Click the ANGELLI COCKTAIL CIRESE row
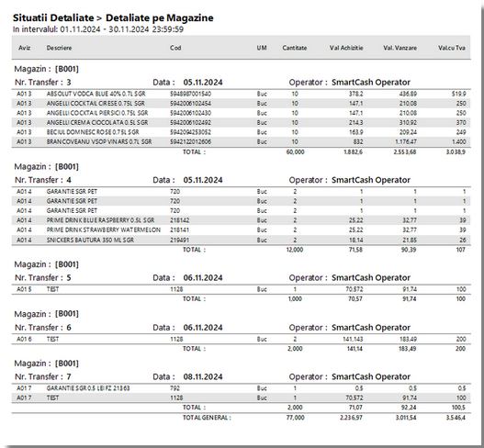The image size is (484, 448). pos(241,104)
